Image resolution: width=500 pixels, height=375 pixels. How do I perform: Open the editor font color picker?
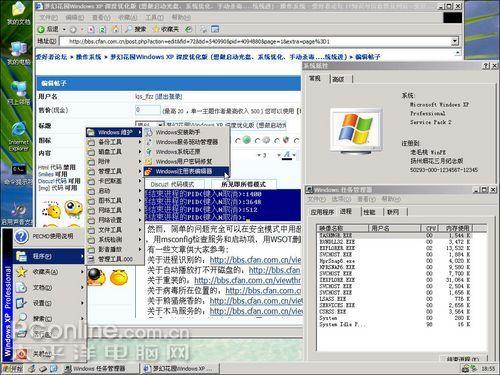tap(288, 155)
